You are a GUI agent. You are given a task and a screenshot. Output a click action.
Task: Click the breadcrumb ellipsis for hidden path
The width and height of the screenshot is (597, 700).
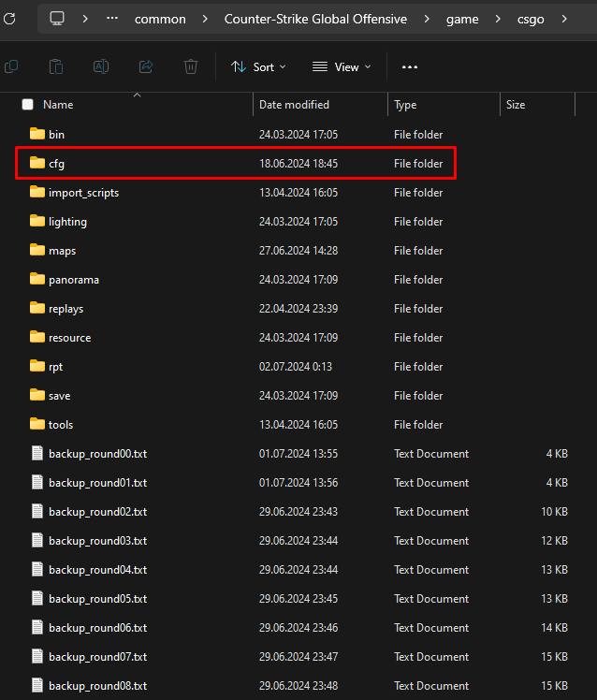coord(112,19)
